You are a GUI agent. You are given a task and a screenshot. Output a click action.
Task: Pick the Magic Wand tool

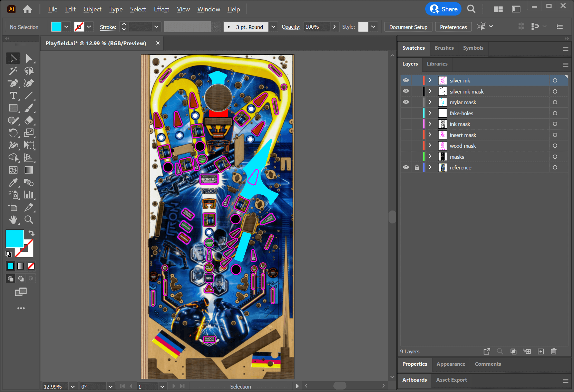click(13, 71)
